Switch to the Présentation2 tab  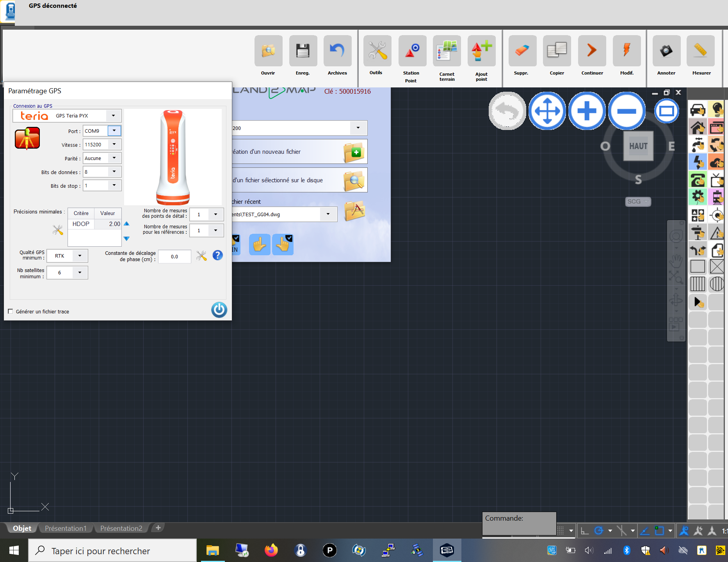(121, 528)
